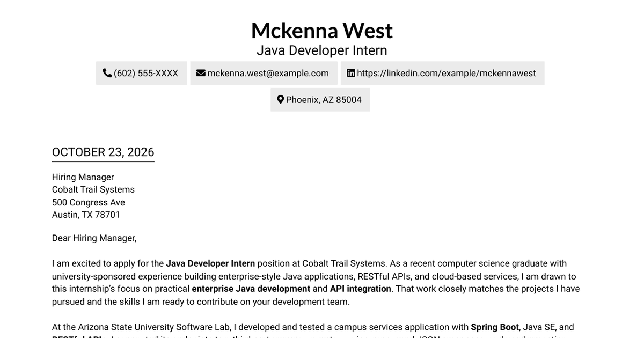The width and height of the screenshot is (644, 338).
Task: Click the phone number (602) 555-XXXX
Action: coord(146,73)
